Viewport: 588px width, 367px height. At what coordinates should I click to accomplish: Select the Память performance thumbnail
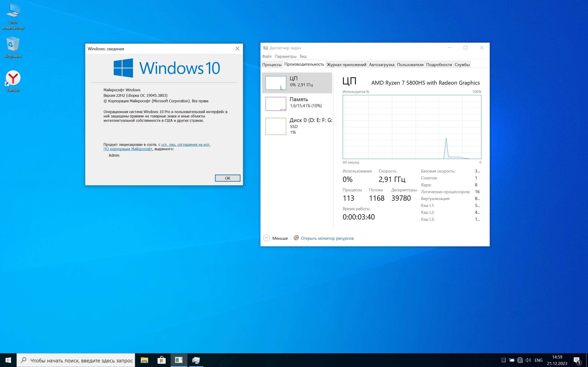[x=297, y=104]
